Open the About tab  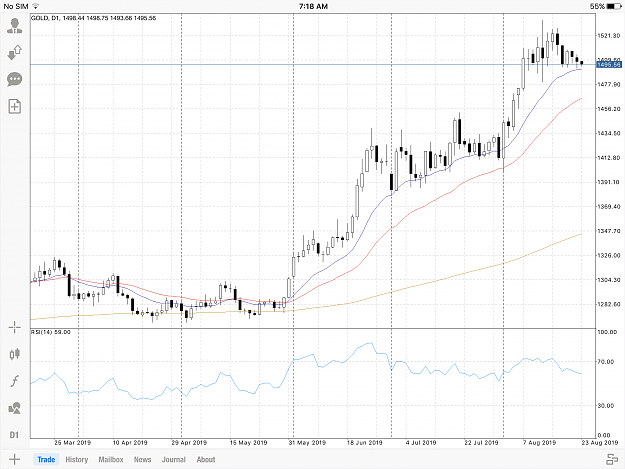pyautogui.click(x=206, y=459)
